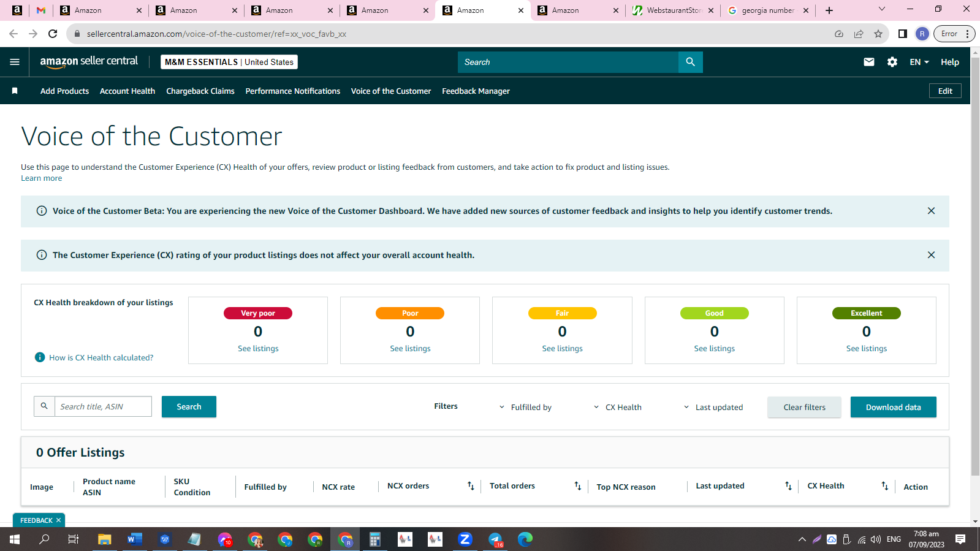This screenshot has height=551, width=980.
Task: Open Microsoft Edge from the taskbar
Action: click(x=525, y=539)
